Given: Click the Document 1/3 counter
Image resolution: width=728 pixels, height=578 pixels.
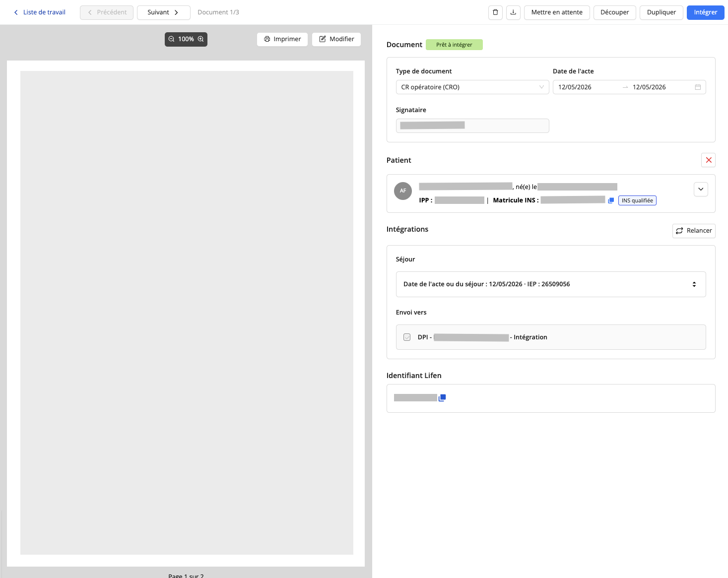Looking at the screenshot, I should point(218,12).
